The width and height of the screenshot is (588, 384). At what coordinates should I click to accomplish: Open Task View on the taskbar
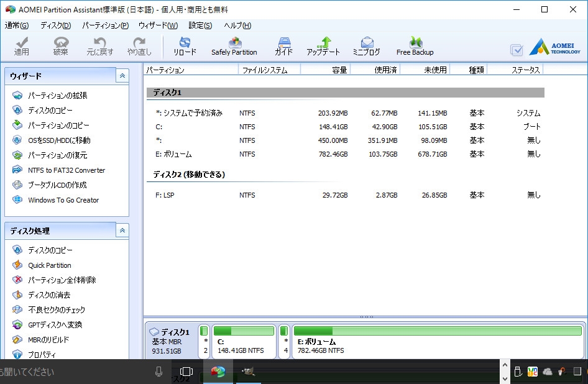(186, 372)
